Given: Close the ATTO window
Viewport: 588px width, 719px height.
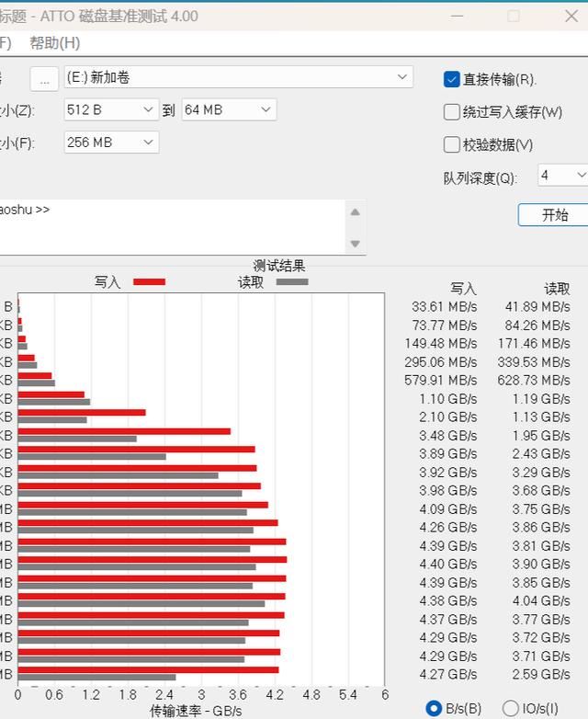Looking at the screenshot, I should coord(571,17).
